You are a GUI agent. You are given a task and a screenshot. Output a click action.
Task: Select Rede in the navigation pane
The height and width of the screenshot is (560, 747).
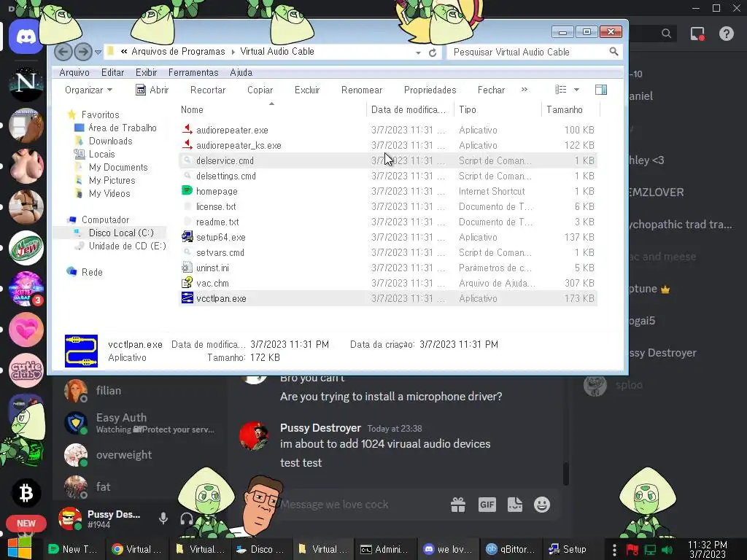point(92,272)
